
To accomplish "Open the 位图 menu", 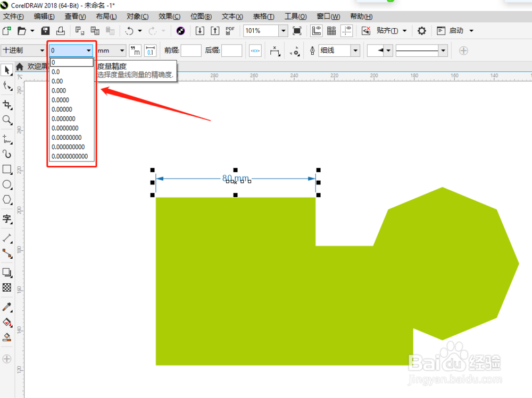I will point(201,16).
